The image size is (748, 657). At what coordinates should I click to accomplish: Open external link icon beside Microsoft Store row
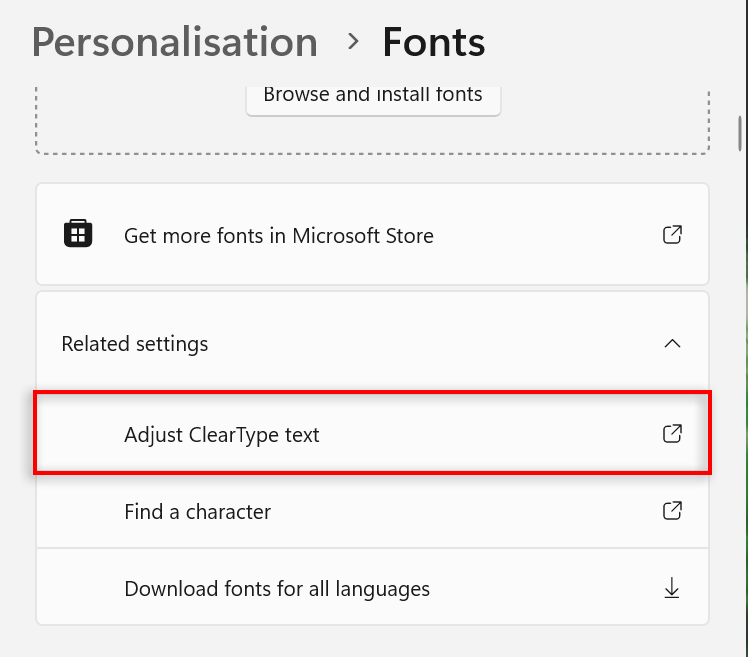pyautogui.click(x=673, y=235)
